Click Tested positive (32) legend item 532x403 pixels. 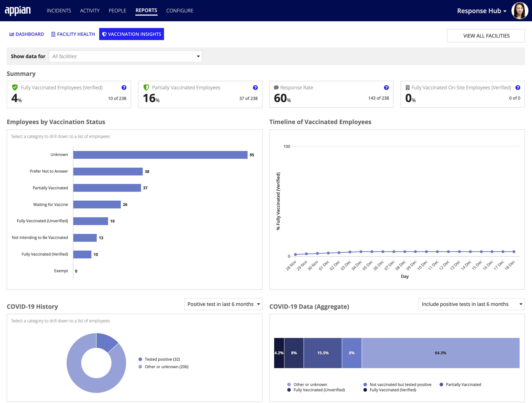point(159,359)
